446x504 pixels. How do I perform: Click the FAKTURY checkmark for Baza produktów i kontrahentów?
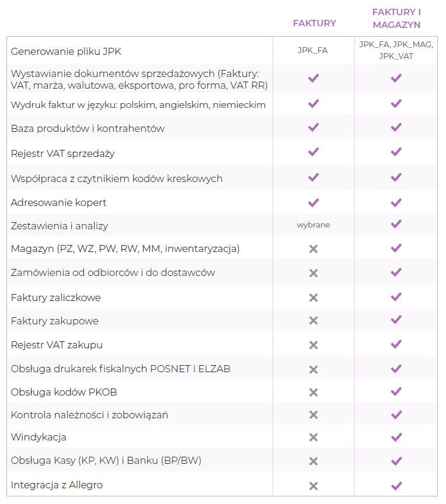click(313, 127)
